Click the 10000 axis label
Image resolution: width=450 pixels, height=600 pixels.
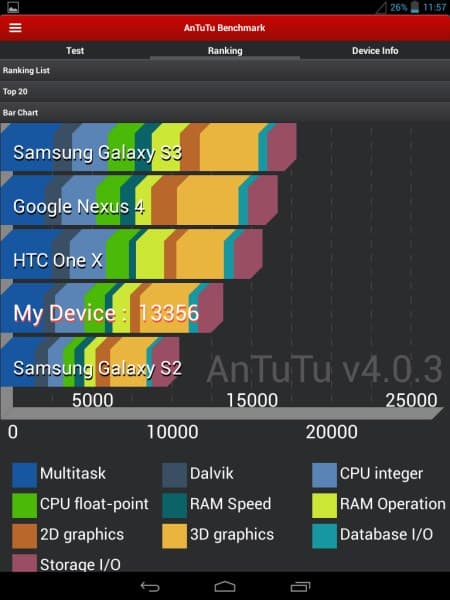(173, 432)
